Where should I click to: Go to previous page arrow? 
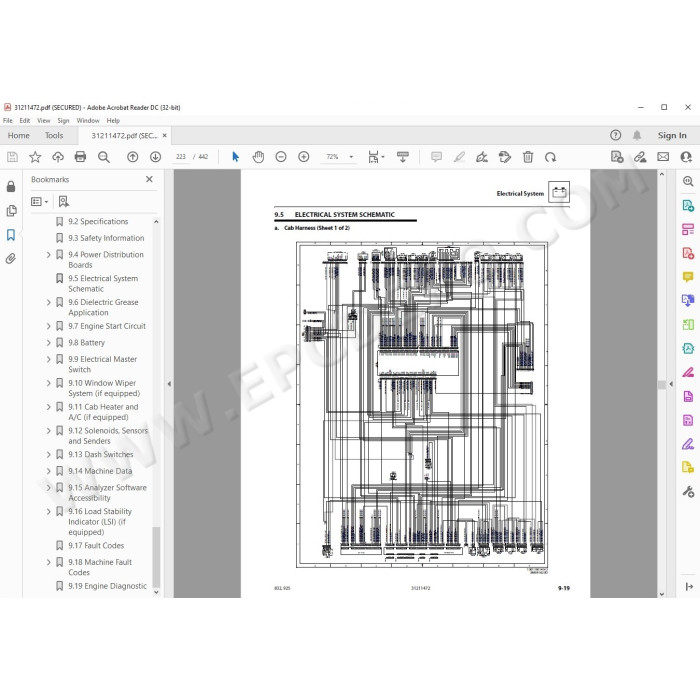(133, 157)
